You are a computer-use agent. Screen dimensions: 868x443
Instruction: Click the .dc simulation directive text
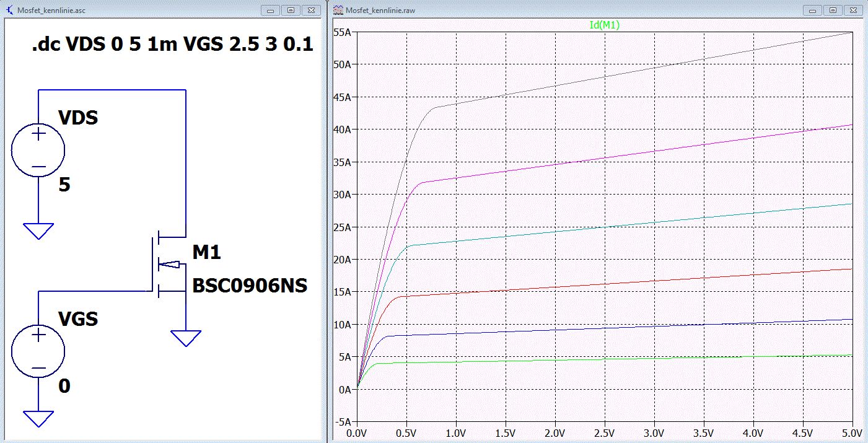click(x=172, y=46)
